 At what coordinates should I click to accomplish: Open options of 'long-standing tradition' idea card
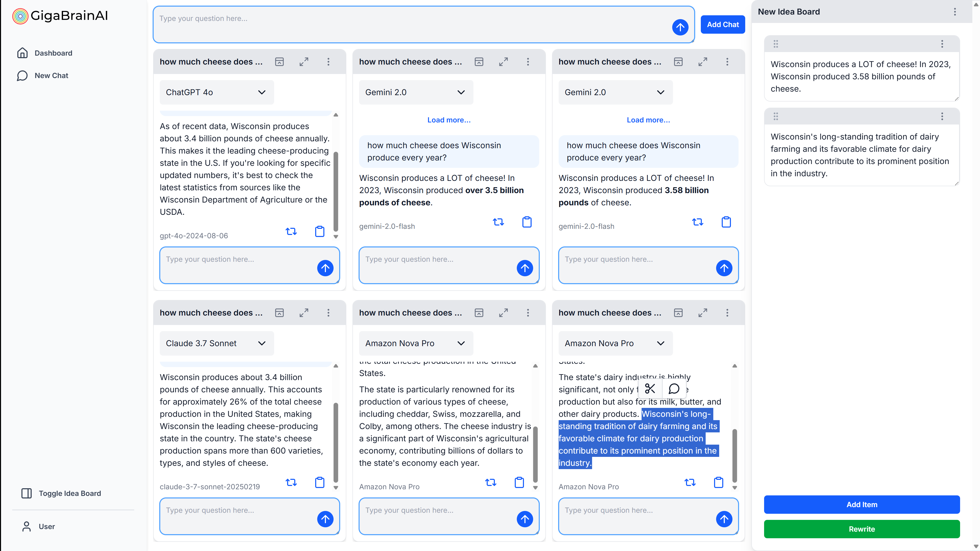tap(942, 116)
